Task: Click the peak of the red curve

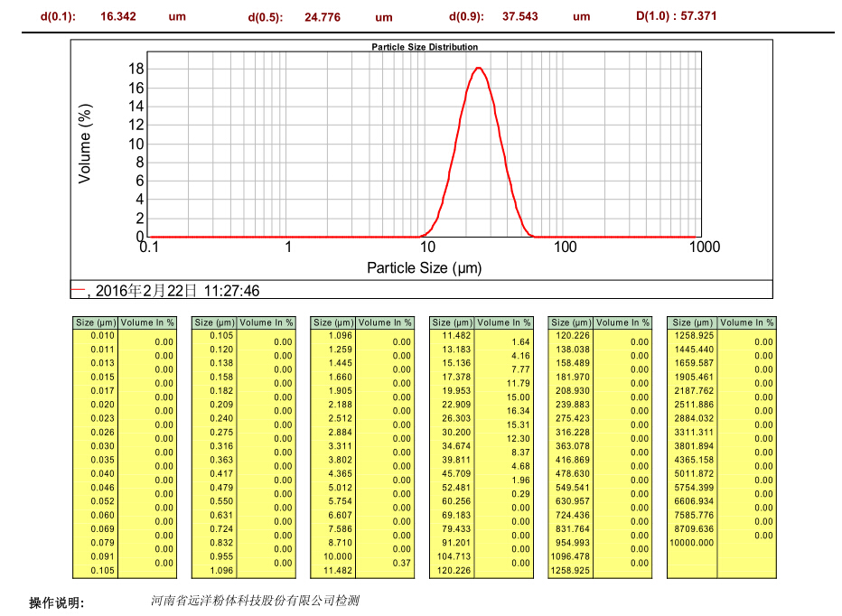Action: pyautogui.click(x=479, y=68)
